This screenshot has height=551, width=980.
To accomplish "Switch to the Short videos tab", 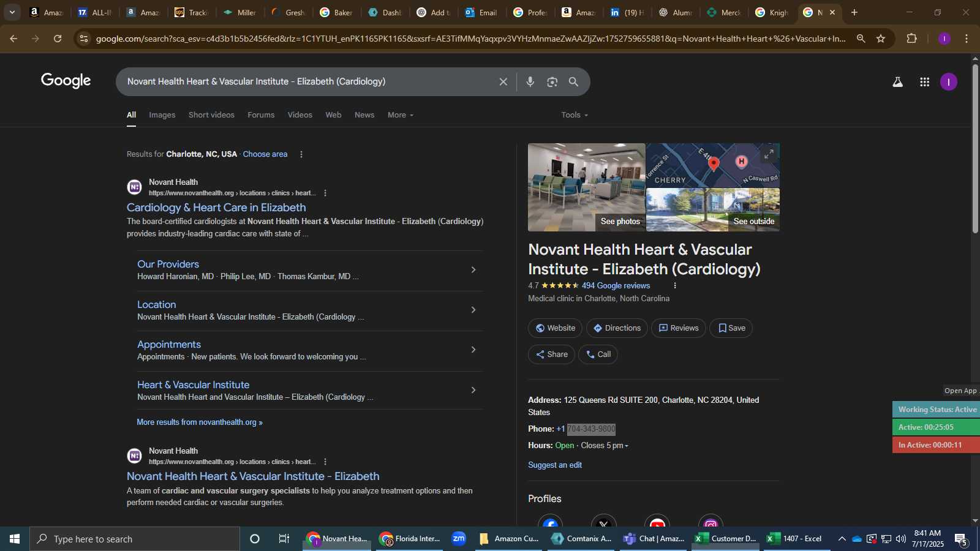I will pyautogui.click(x=211, y=115).
